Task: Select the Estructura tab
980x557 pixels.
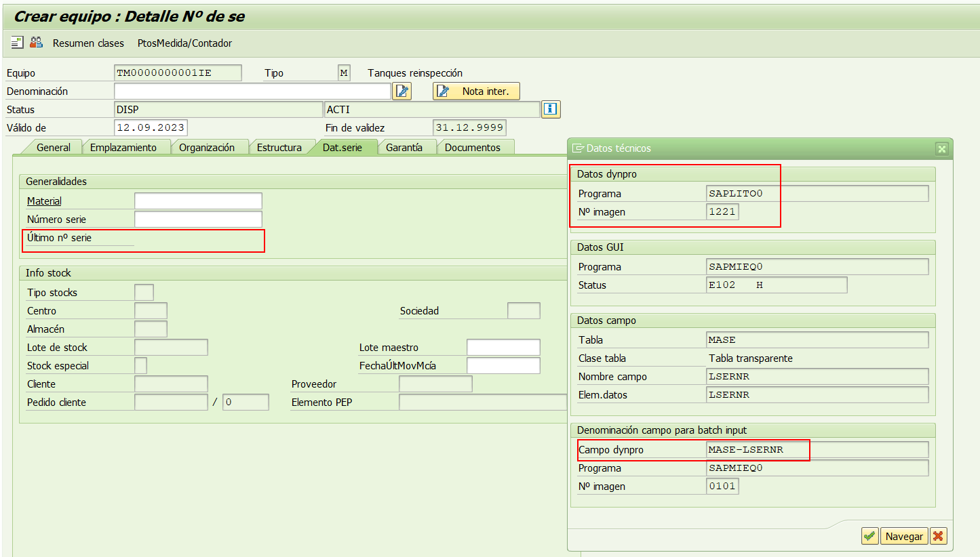Action: pos(279,148)
